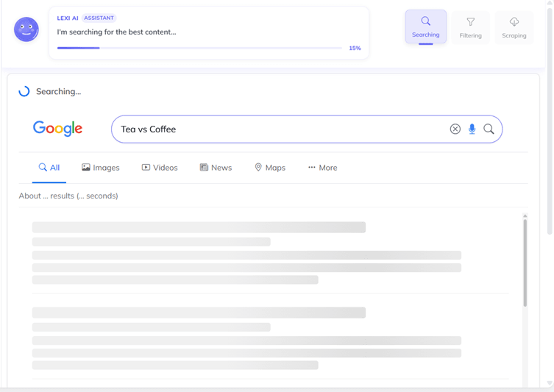Click the Tea vs Coffee search field
Viewport: 554px width, 392px height.
[307, 129]
